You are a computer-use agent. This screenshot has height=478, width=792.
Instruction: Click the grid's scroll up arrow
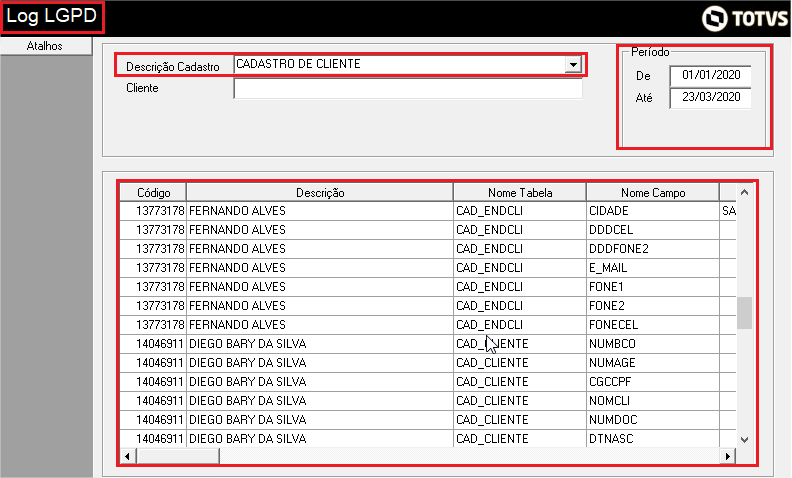[x=744, y=193]
